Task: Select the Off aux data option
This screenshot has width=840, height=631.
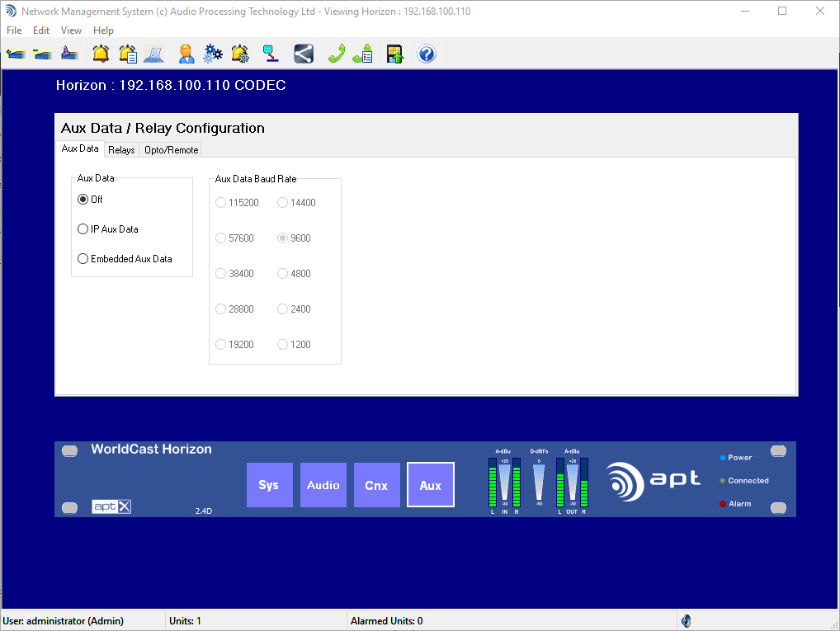Action: (x=90, y=200)
